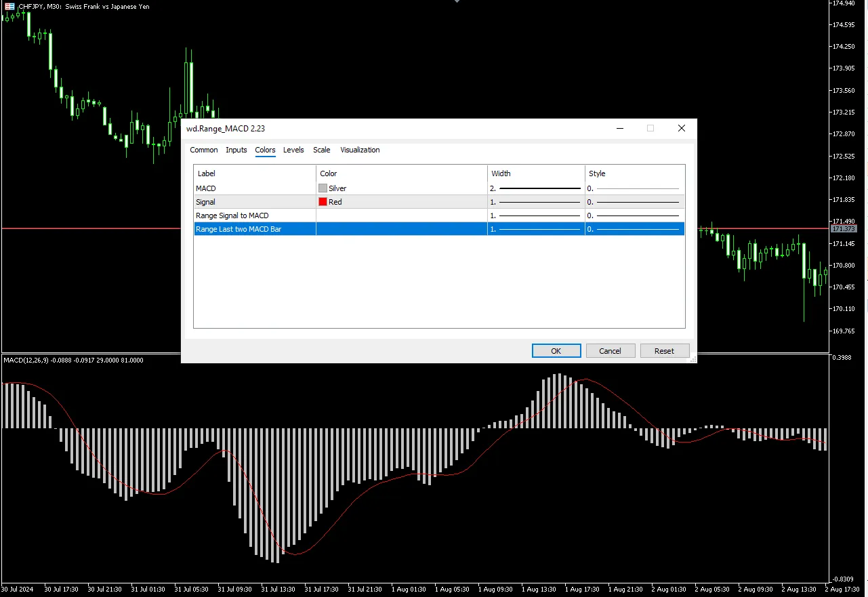Viewport: 868px width, 597px height.
Task: Open the style dropdown for the Signal row
Action: [x=635, y=202]
